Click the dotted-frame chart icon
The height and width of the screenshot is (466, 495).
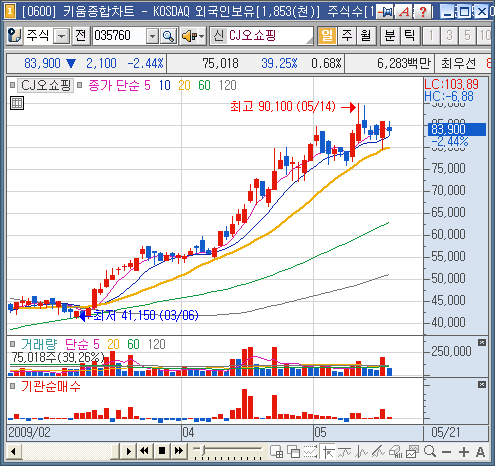[311, 452]
